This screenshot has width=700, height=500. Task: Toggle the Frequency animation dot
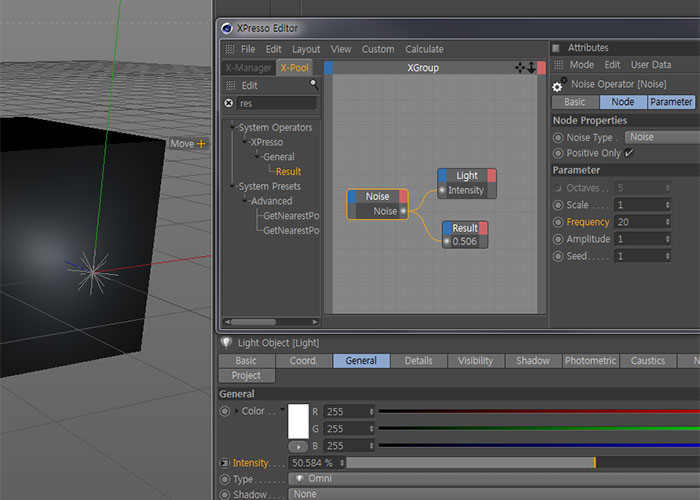point(558,222)
